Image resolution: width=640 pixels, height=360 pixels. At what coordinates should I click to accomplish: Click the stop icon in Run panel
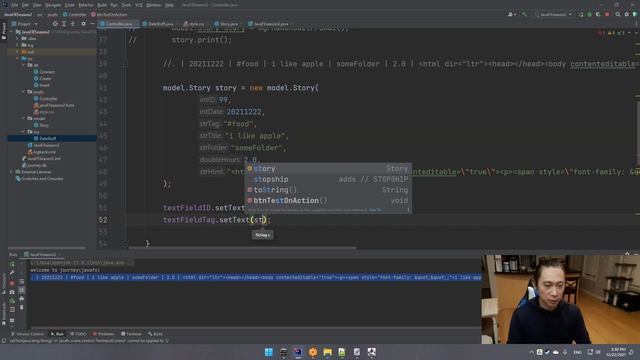click(12, 283)
